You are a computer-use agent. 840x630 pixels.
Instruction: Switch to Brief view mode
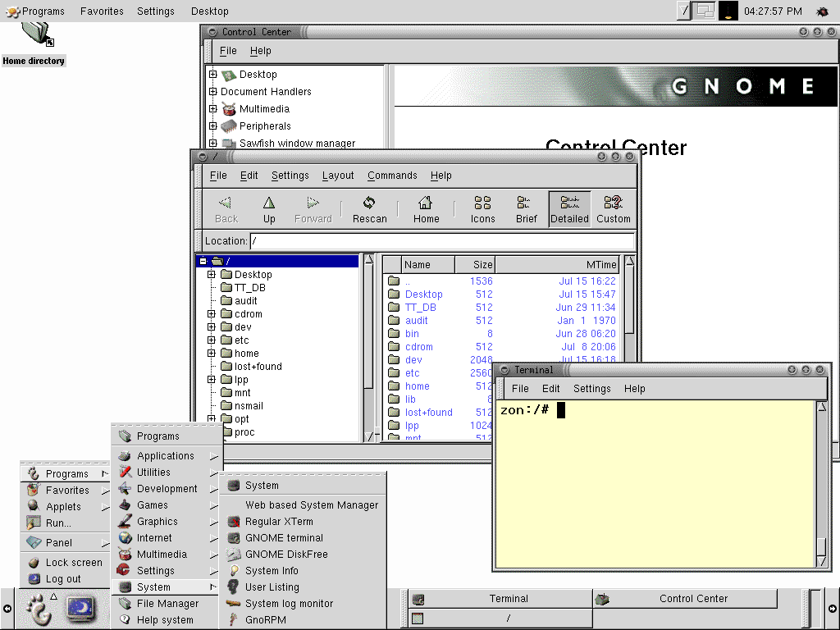(x=526, y=209)
